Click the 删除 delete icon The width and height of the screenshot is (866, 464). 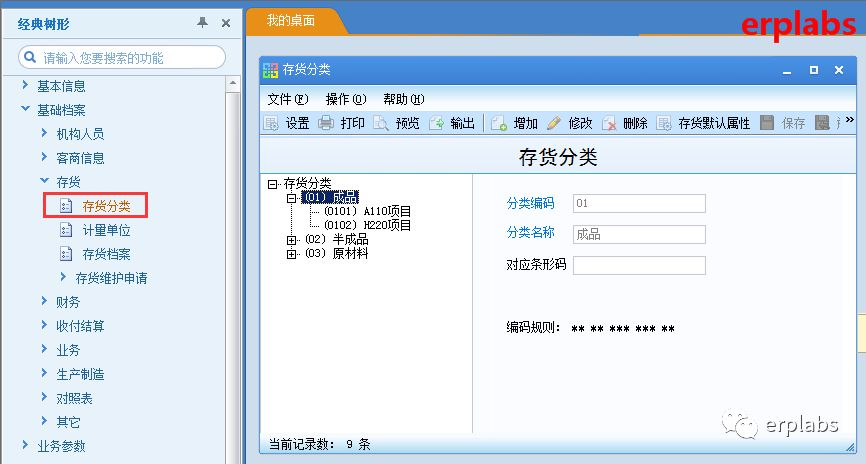pos(609,123)
